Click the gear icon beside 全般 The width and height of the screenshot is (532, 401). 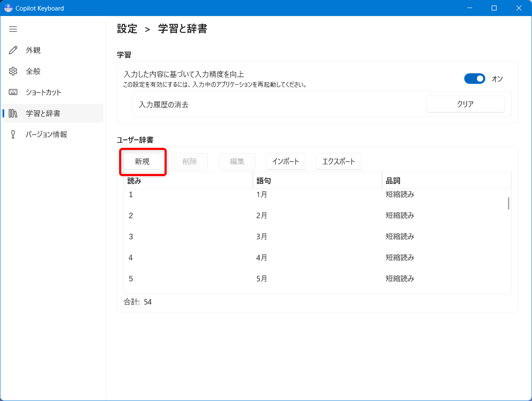tap(13, 71)
